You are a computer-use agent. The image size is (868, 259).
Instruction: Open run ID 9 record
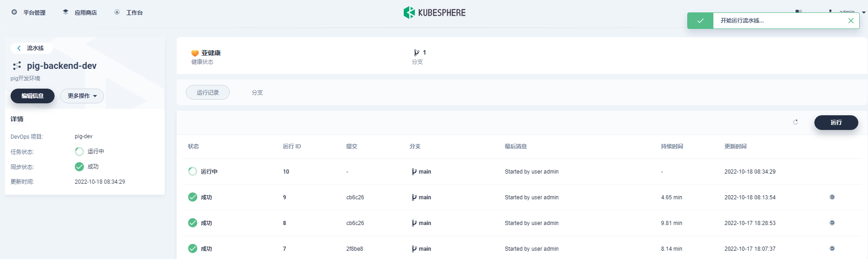(x=284, y=197)
